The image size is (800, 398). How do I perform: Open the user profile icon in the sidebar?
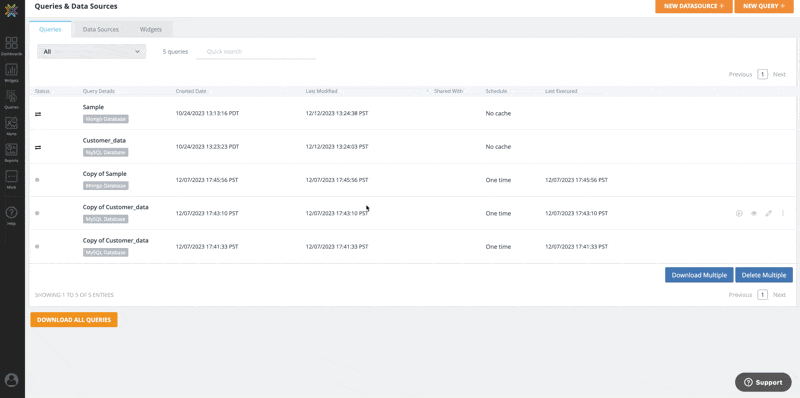tap(11, 380)
